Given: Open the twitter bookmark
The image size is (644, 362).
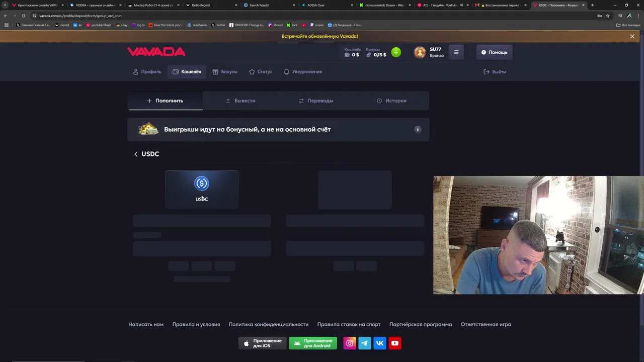Looking at the screenshot, I should tap(218, 25).
